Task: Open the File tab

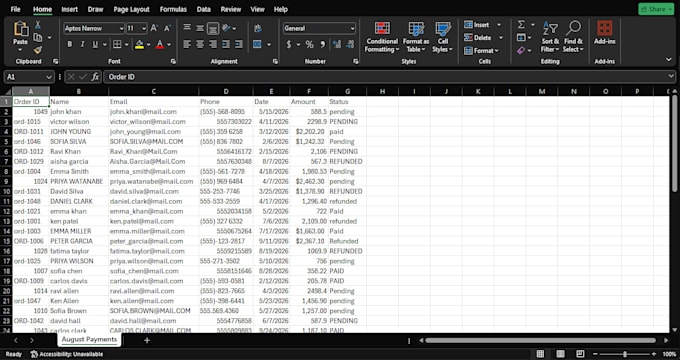Action: pyautogui.click(x=15, y=9)
